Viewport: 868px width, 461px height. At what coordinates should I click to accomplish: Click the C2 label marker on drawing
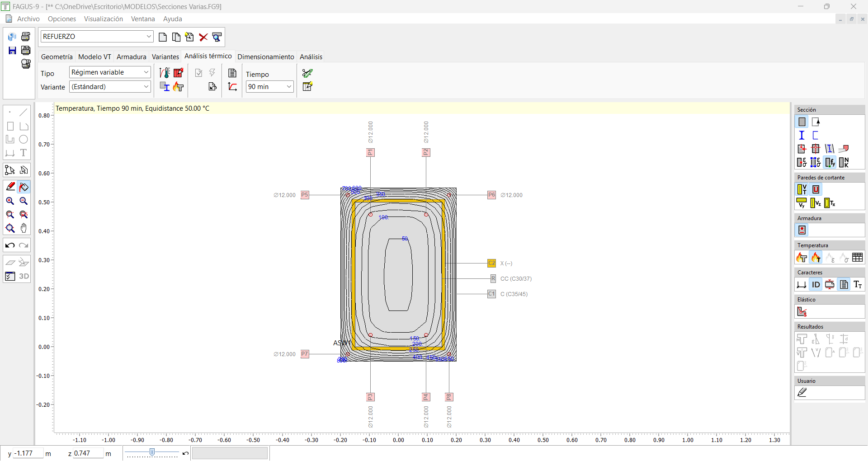coord(491,263)
